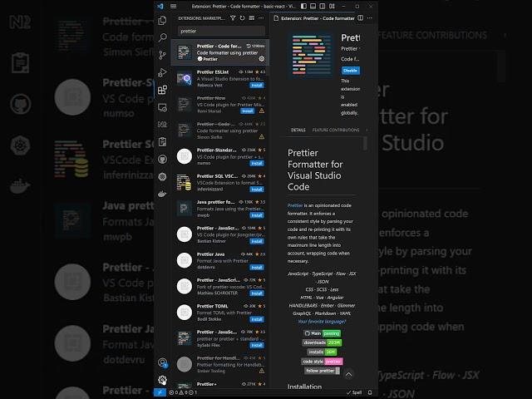This screenshot has height=399, width=532.
Task: Install Prettier Now extension
Action: [248, 111]
